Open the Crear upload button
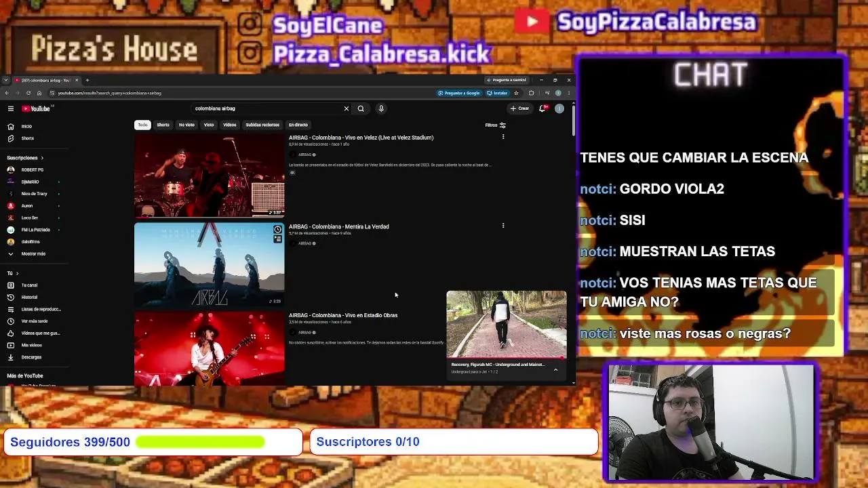Image resolution: width=868 pixels, height=488 pixels. point(519,108)
